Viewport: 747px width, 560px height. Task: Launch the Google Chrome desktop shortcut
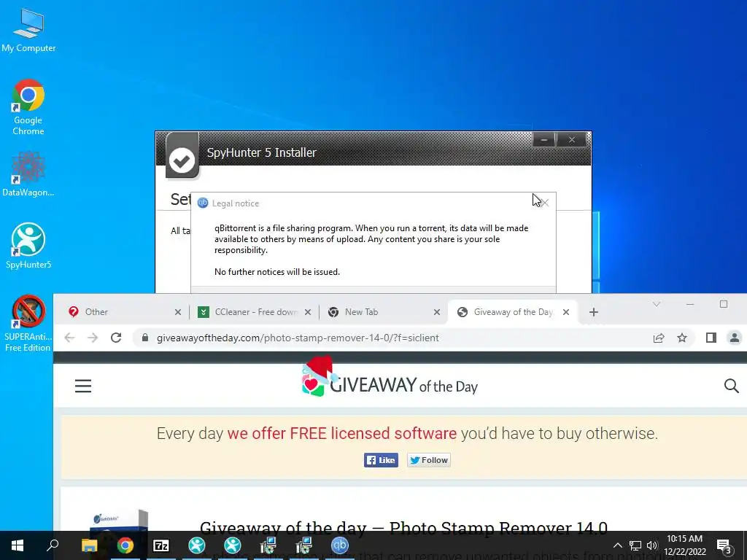click(28, 107)
